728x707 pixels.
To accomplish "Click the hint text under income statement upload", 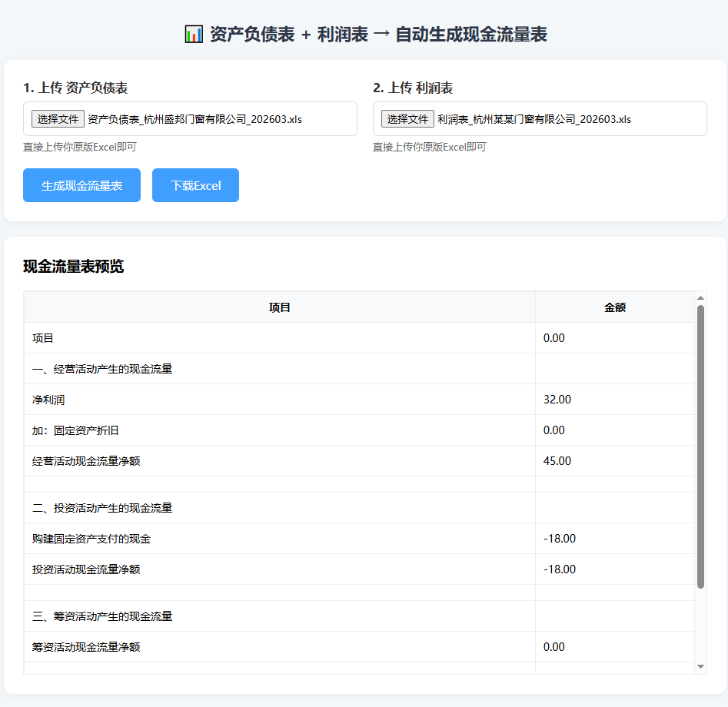I will point(430,147).
